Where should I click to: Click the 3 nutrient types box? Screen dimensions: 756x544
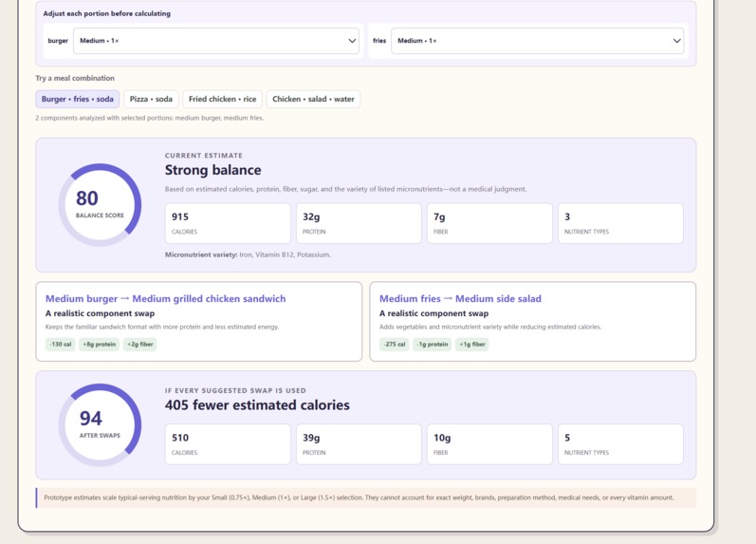pyautogui.click(x=620, y=223)
